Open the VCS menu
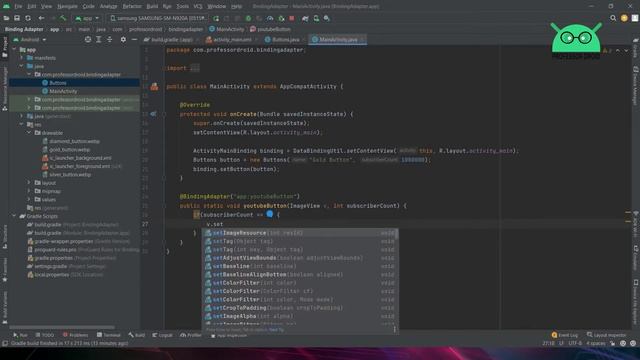Image resolution: width=640 pixels, height=360 pixels. pyautogui.click(x=198, y=7)
